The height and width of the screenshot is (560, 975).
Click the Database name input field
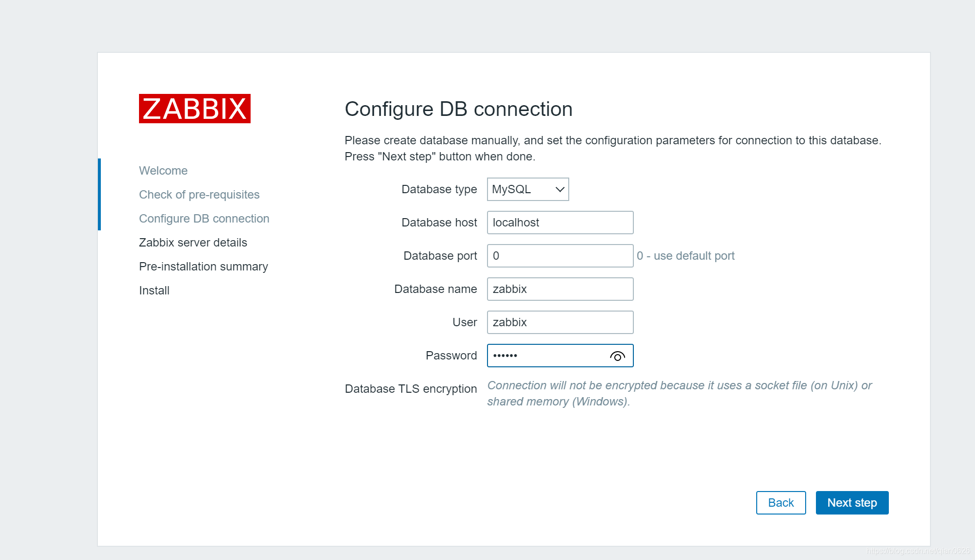coord(560,289)
